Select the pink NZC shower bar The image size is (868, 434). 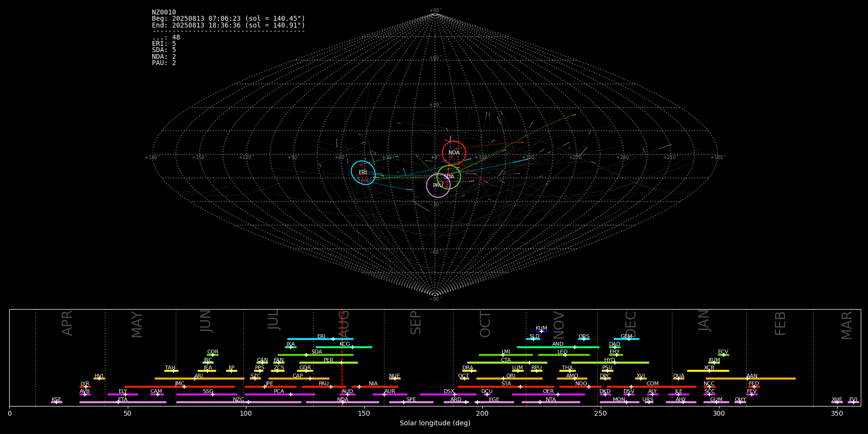pyautogui.click(x=239, y=402)
